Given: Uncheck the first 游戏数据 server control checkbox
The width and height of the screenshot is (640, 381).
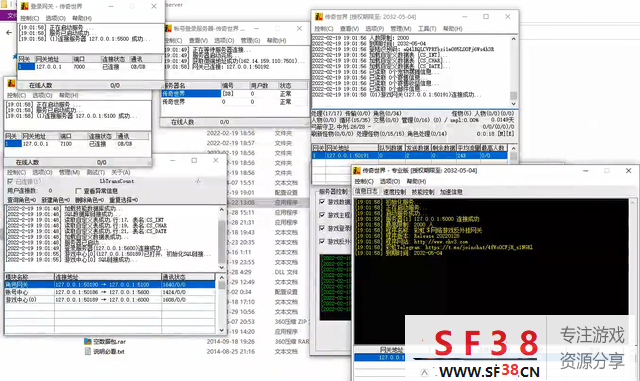Looking at the screenshot, I should coord(322,202).
